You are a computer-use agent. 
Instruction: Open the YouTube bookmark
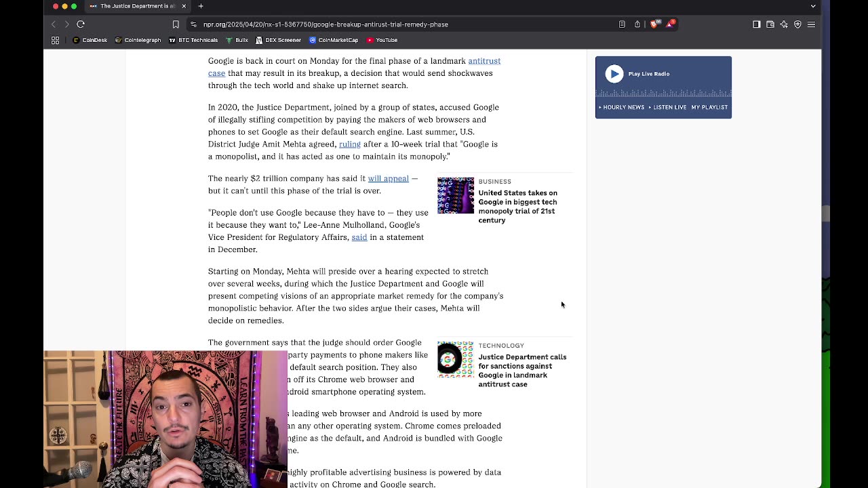pyautogui.click(x=382, y=40)
